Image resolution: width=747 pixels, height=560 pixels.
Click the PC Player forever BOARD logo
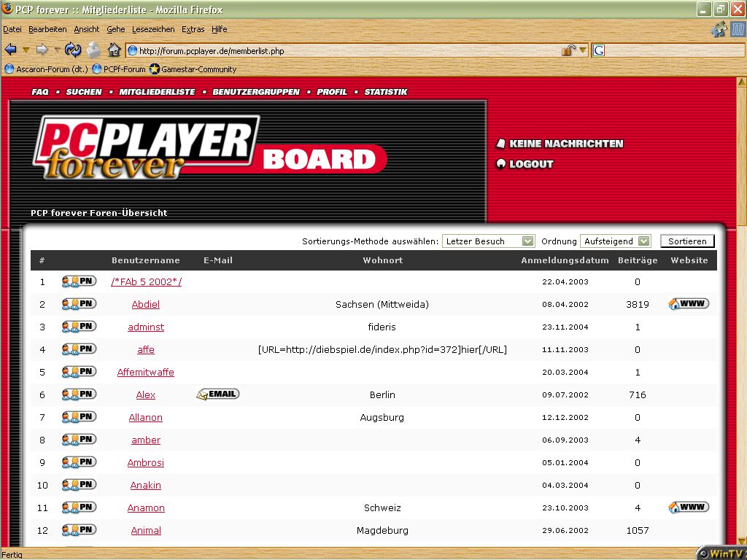point(209,147)
